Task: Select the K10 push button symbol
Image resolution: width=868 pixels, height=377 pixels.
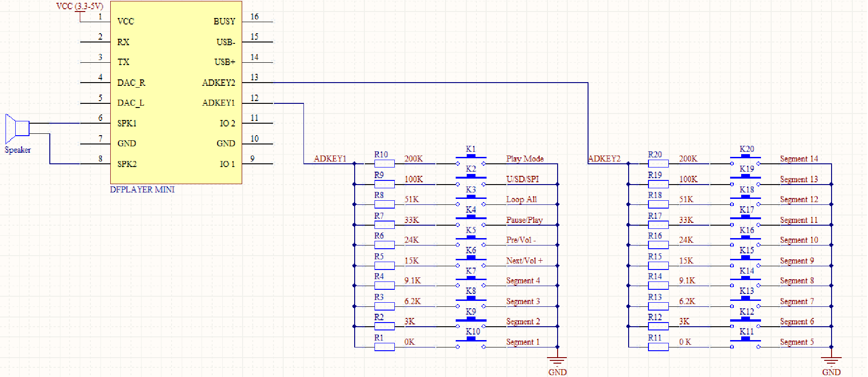Action: pos(470,341)
